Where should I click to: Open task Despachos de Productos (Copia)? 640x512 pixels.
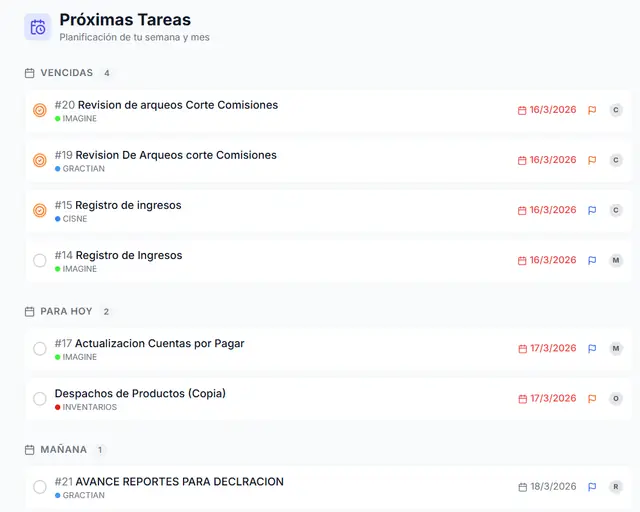140,394
